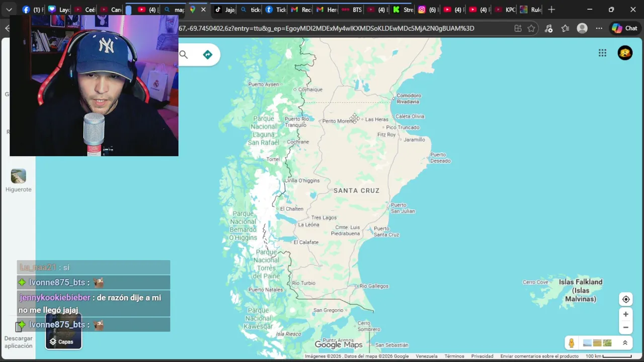644x362 pixels.
Task: Click the SANTA CRUZ province label
Action: tap(356, 191)
